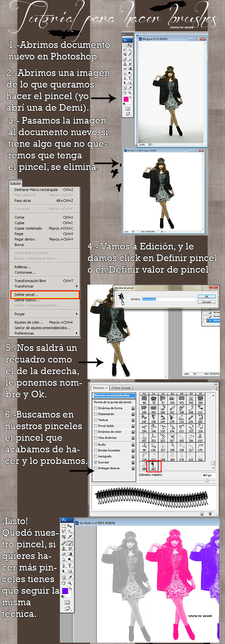
Task: Open the purple foreground color swatch
Action: (x=65, y=591)
